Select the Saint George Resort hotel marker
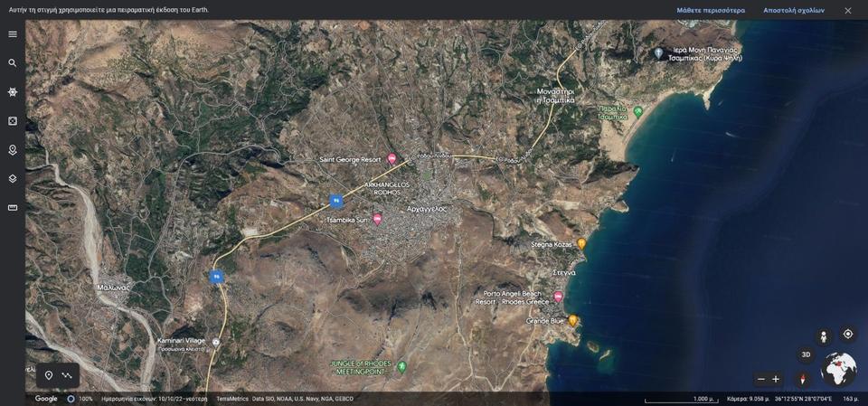Image resolution: width=868 pixels, height=406 pixels. click(392, 159)
